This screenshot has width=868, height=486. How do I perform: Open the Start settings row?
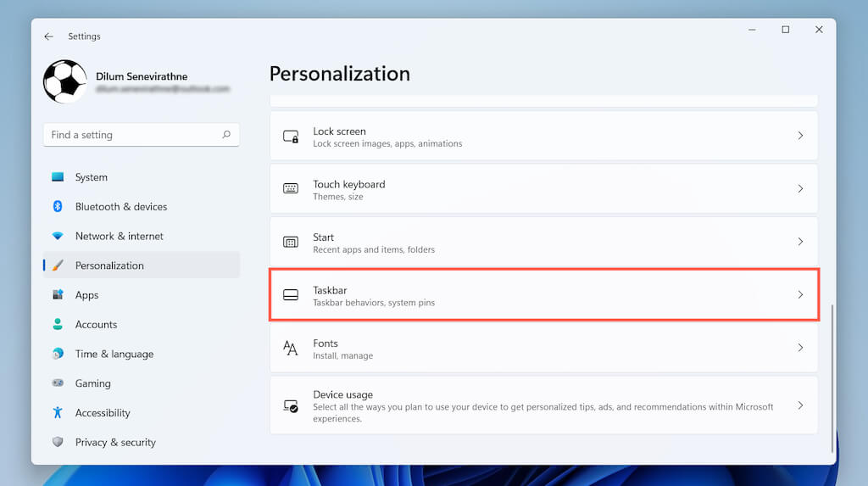[x=543, y=242]
